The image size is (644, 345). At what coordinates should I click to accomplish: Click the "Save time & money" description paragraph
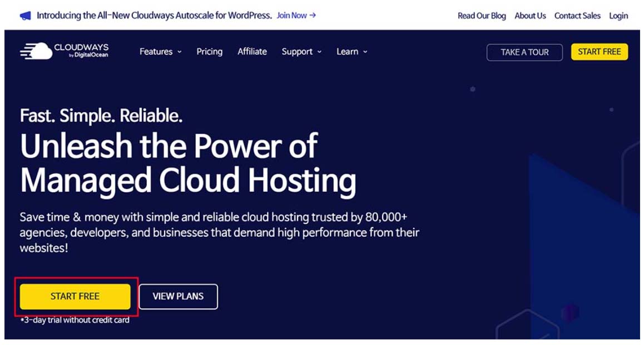[x=219, y=233]
